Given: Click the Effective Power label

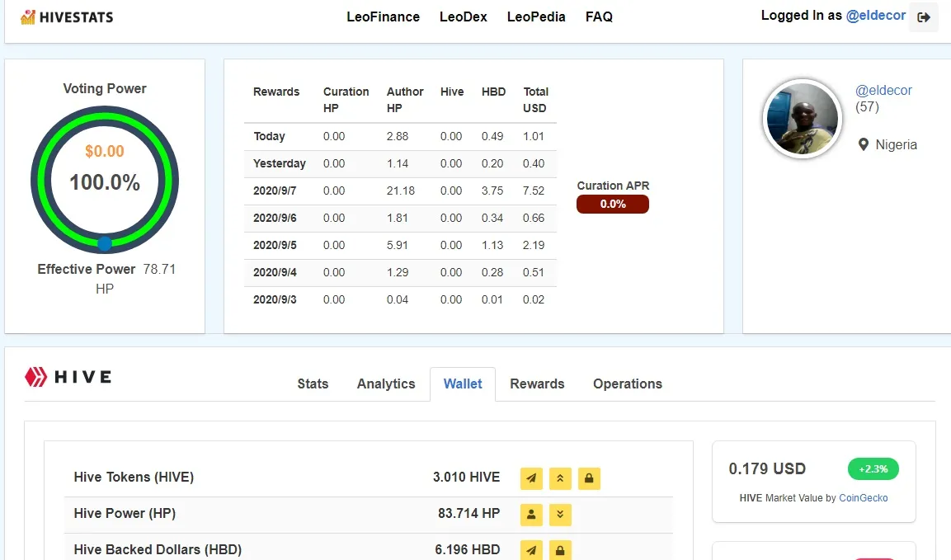Looking at the screenshot, I should pos(86,270).
